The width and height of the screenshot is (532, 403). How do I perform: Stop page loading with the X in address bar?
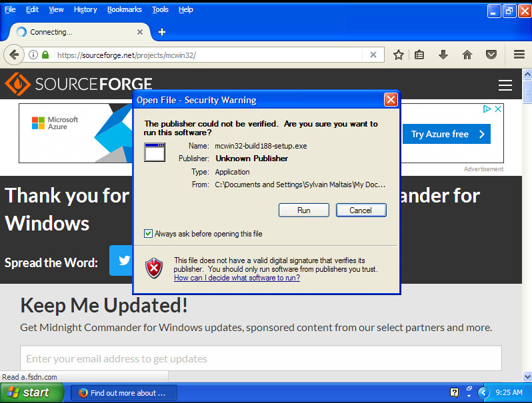click(x=373, y=55)
